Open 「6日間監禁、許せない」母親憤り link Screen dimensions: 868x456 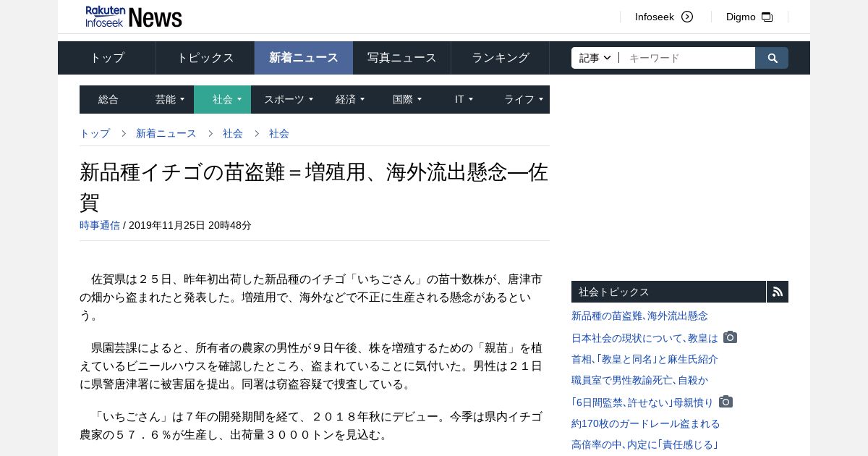(642, 402)
